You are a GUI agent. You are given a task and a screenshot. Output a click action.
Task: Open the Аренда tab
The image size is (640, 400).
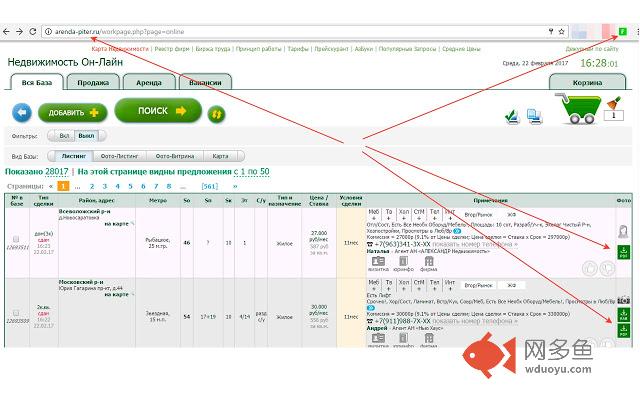click(x=148, y=83)
